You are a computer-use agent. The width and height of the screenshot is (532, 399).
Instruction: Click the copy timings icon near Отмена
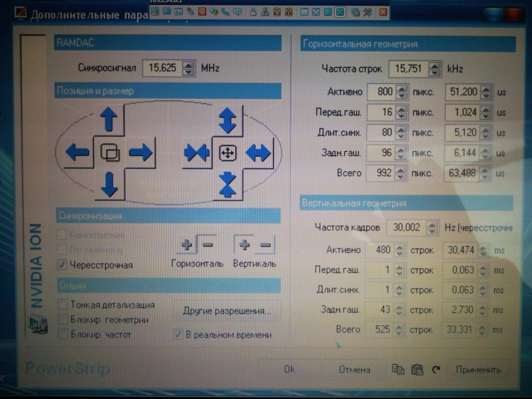398,369
